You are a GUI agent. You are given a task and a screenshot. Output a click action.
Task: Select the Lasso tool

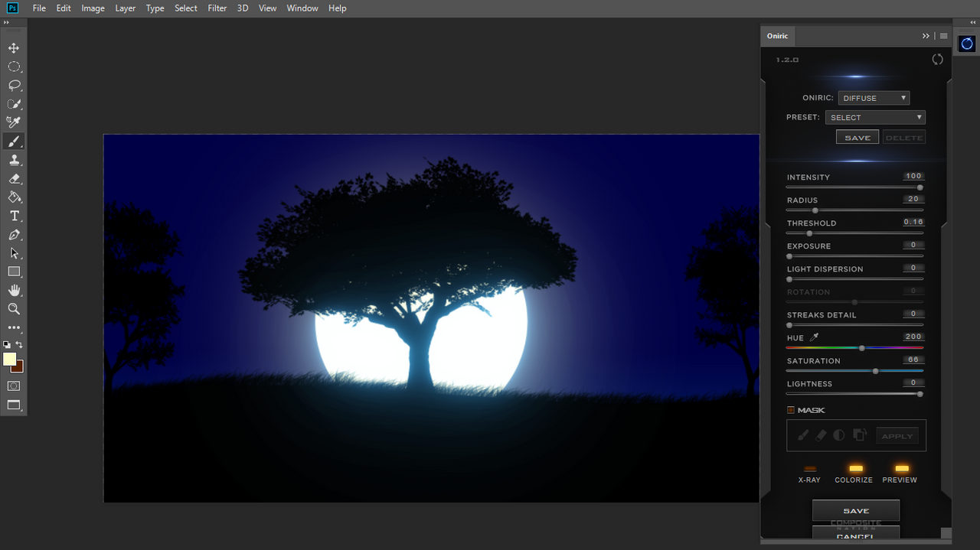[14, 85]
